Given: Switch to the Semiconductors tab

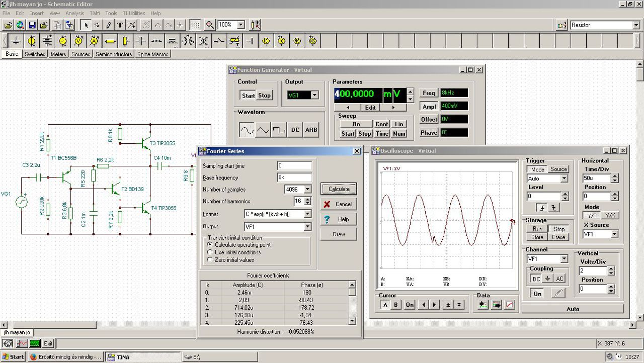Looking at the screenshot, I should (114, 54).
